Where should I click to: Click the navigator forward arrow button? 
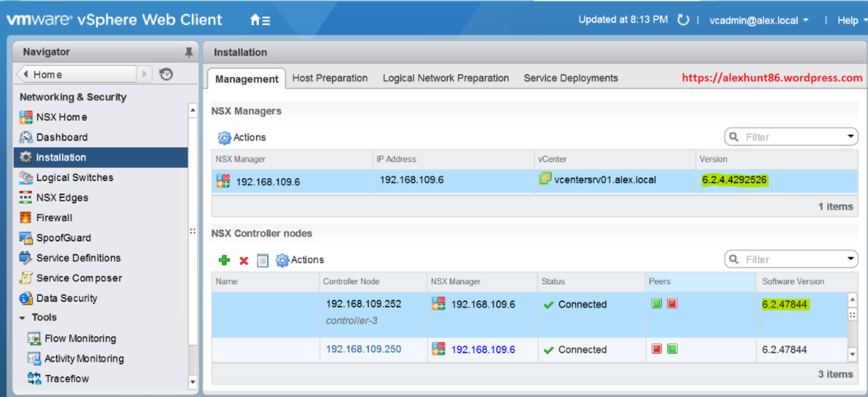point(144,74)
